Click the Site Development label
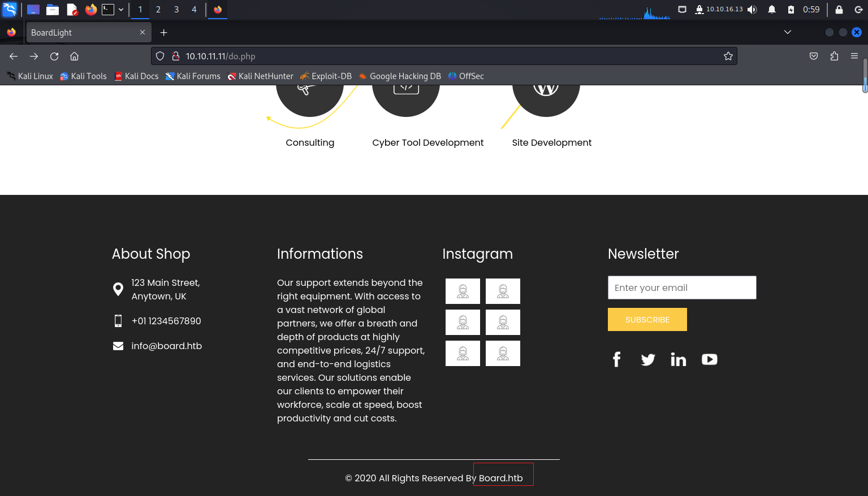The height and width of the screenshot is (496, 868). coord(552,142)
